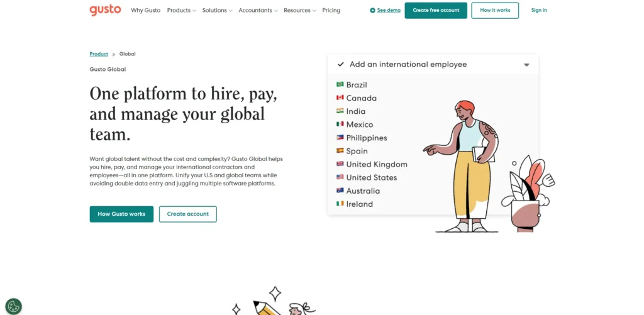The height and width of the screenshot is (315, 644).
Task: Select India in the country list
Action: click(356, 111)
